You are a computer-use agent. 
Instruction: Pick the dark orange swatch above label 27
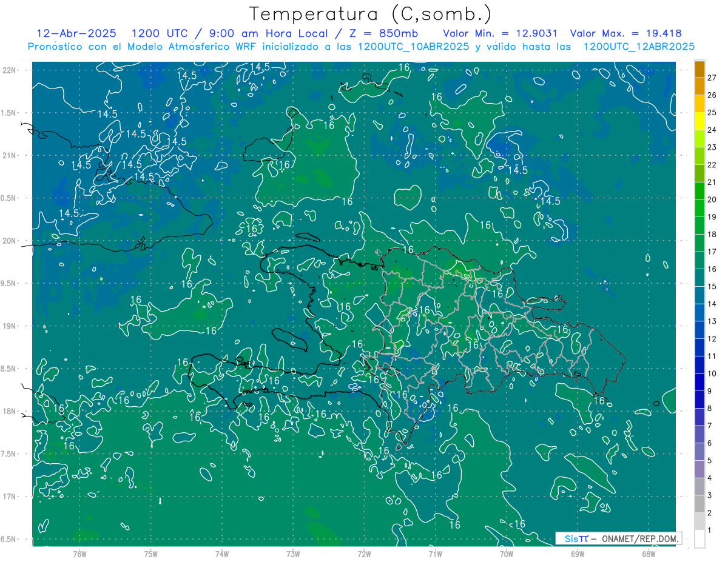[x=700, y=69]
